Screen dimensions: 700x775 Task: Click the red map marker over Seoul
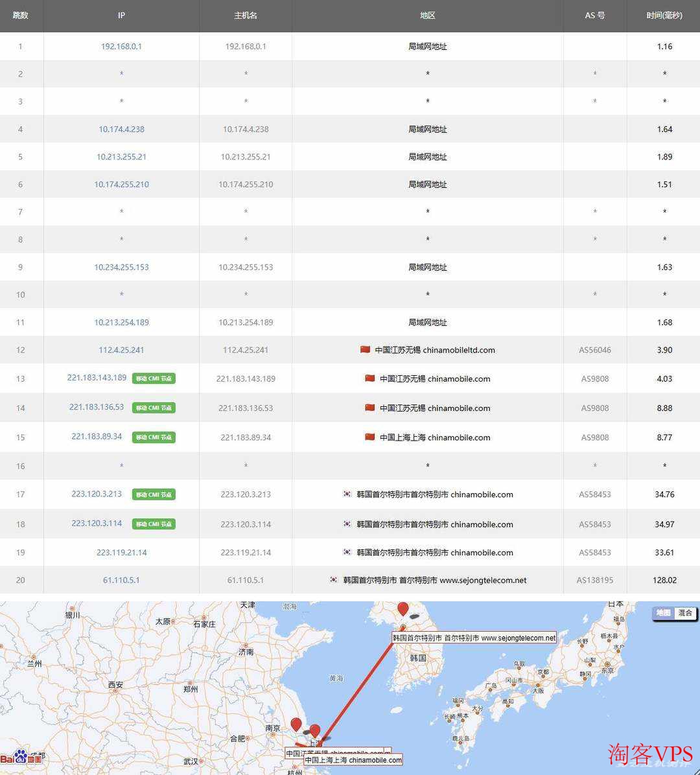(403, 608)
